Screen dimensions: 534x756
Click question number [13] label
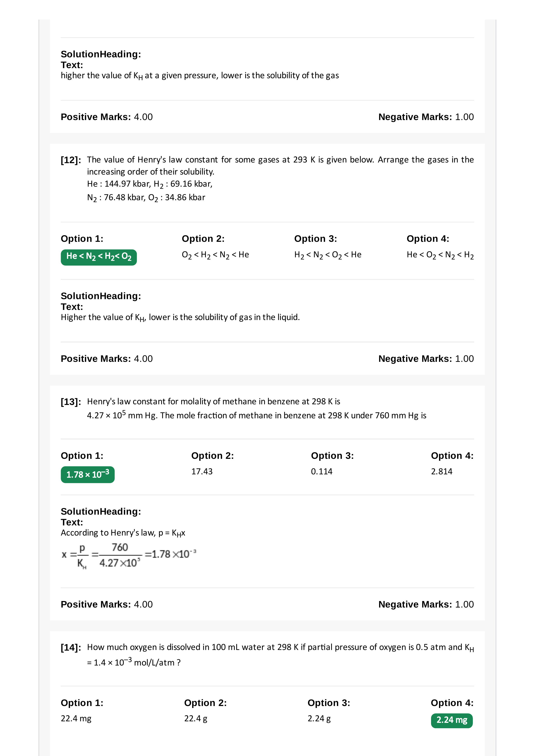71,402
